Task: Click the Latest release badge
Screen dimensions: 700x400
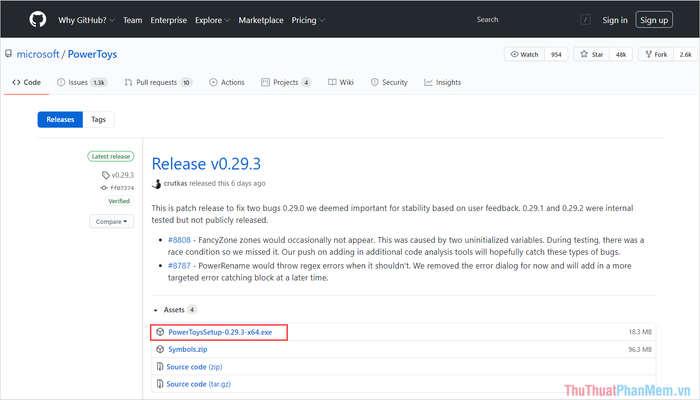Action: 111,156
